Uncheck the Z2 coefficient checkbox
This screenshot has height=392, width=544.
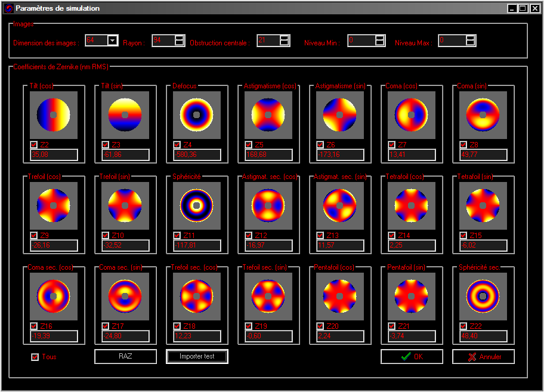(x=33, y=144)
